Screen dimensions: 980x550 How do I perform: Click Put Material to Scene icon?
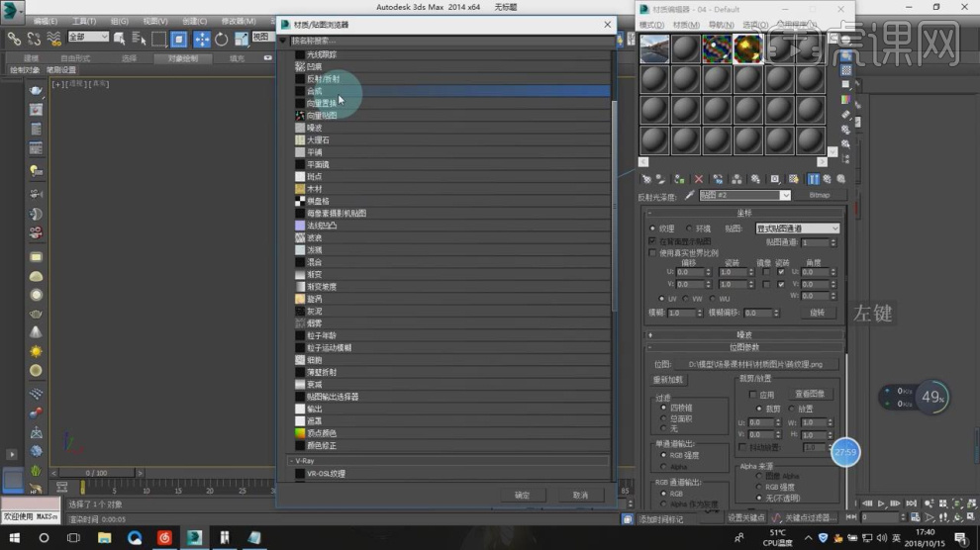(x=660, y=179)
